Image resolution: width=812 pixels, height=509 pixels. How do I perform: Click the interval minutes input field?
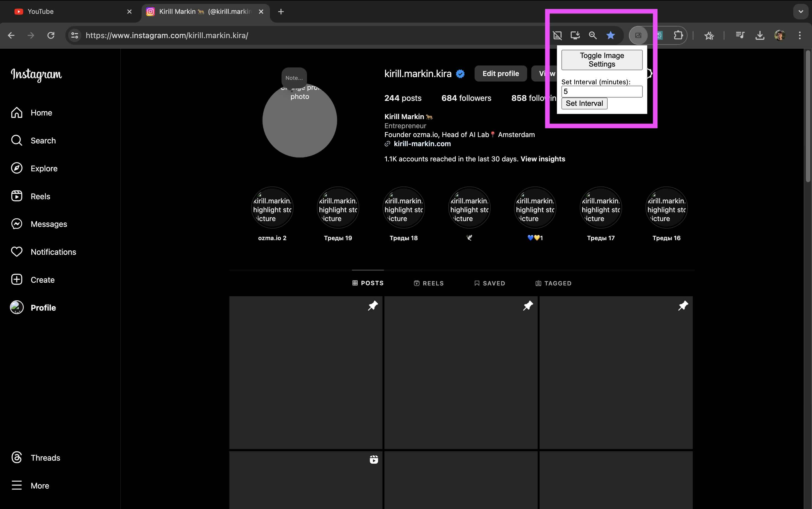tap(602, 91)
